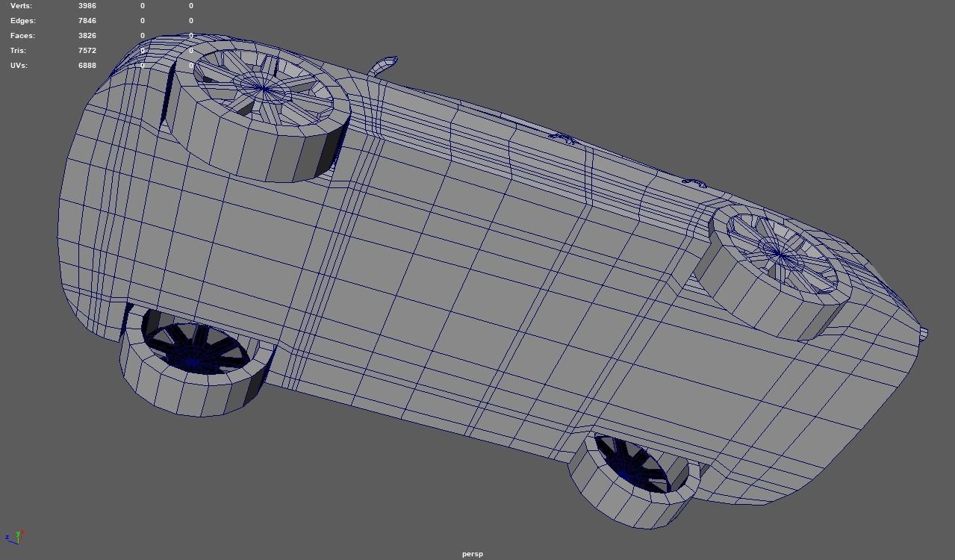This screenshot has height=560, width=955.
Task: Click the 'Verts:' label in the heads-up display
Action: 21,6
